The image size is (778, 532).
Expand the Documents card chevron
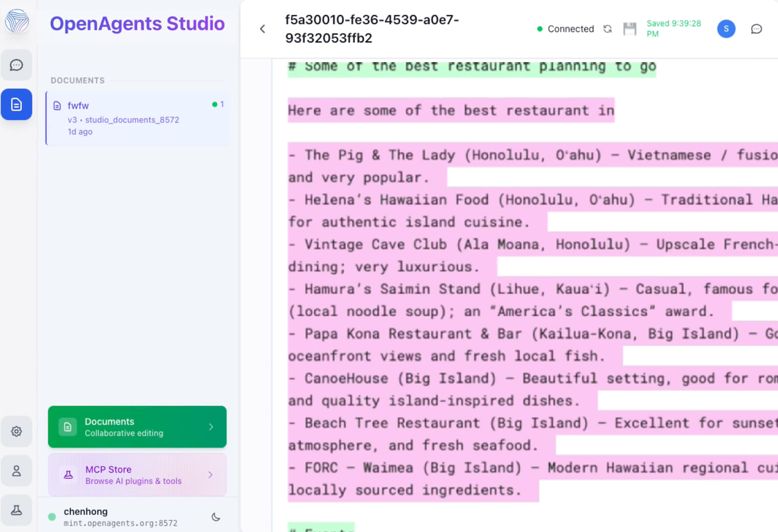click(211, 427)
